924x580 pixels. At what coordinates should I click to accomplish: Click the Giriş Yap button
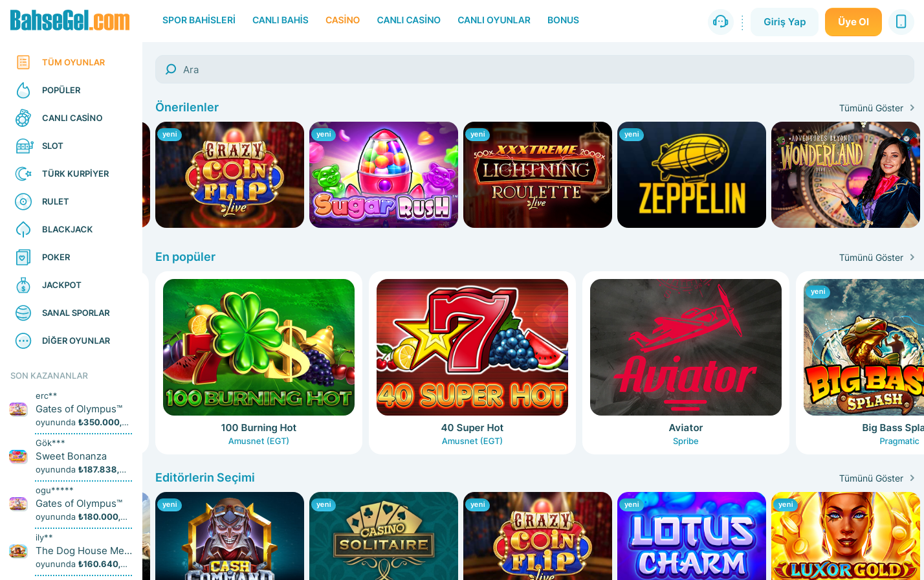(x=784, y=22)
